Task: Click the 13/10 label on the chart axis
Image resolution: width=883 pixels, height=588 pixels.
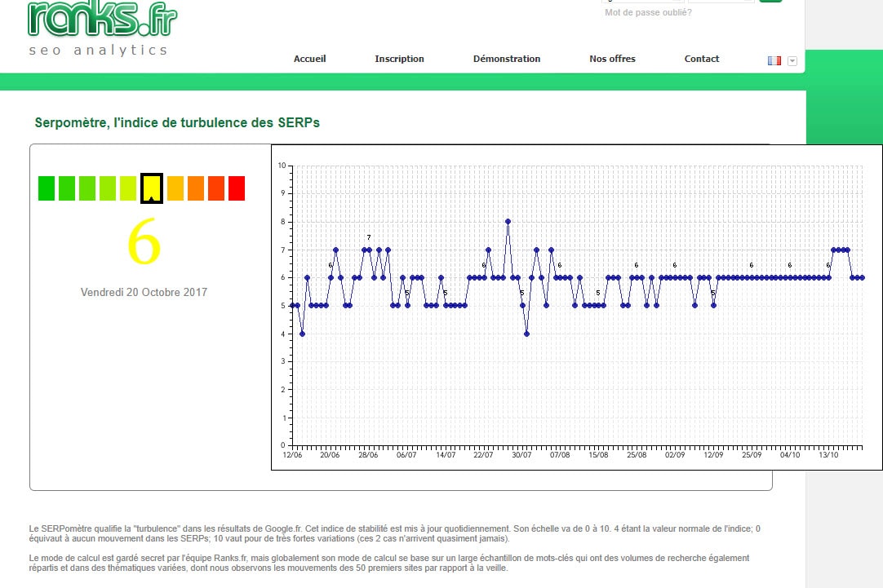Action: coord(828,454)
